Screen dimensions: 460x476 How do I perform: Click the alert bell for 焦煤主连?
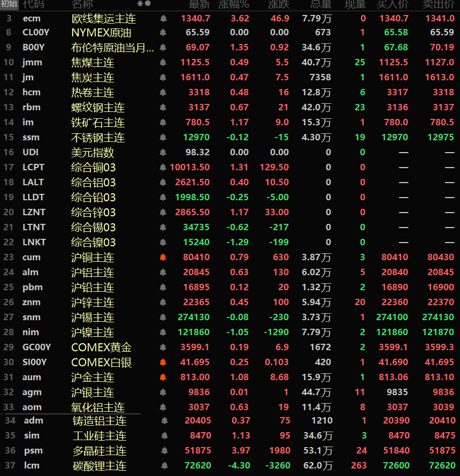coord(163,63)
